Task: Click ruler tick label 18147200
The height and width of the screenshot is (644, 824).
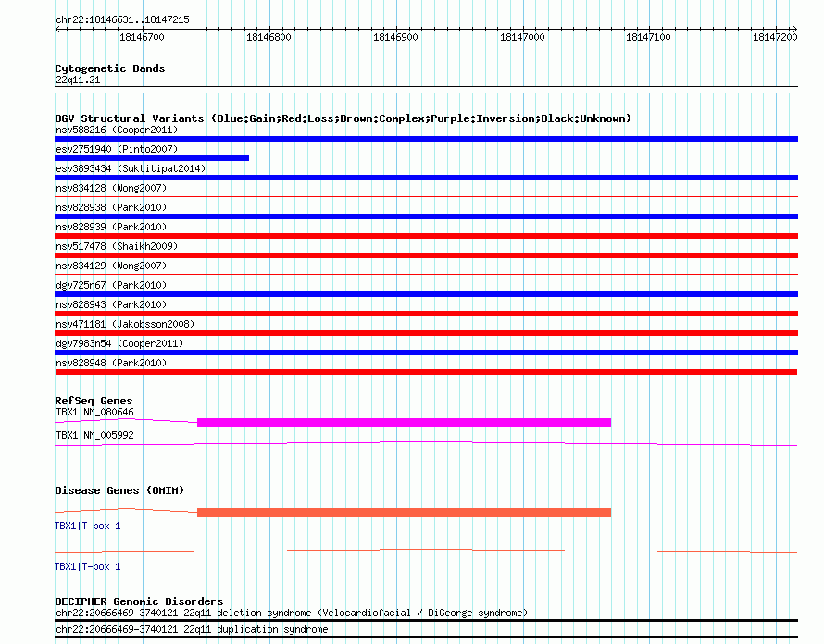Action: [775, 37]
